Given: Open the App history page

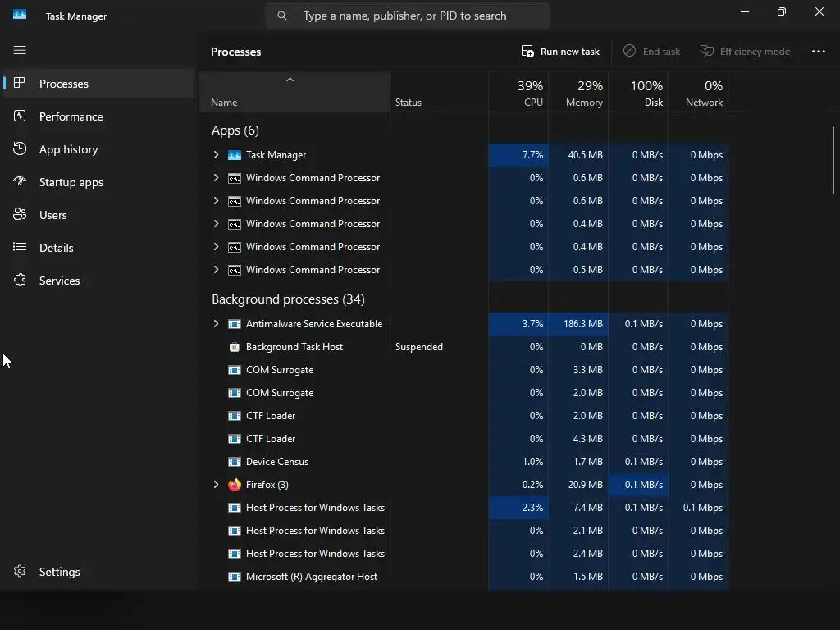Looking at the screenshot, I should tap(98, 149).
